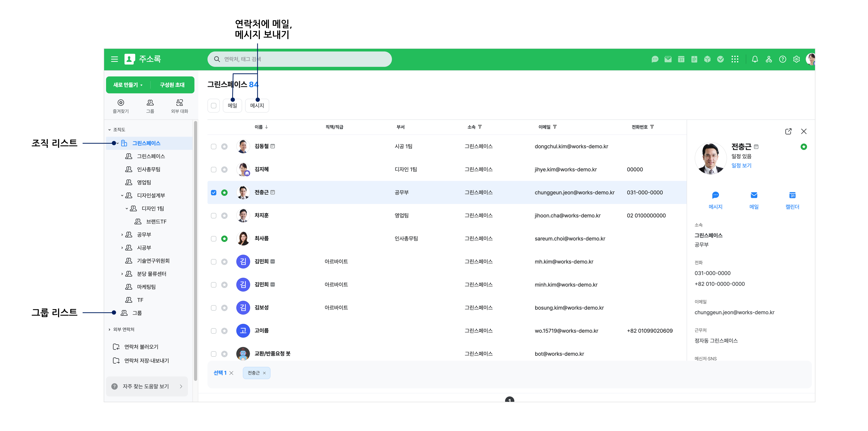The height and width of the screenshot is (431, 868).
Task: Open the calendar icon in top bar
Action: (681, 59)
